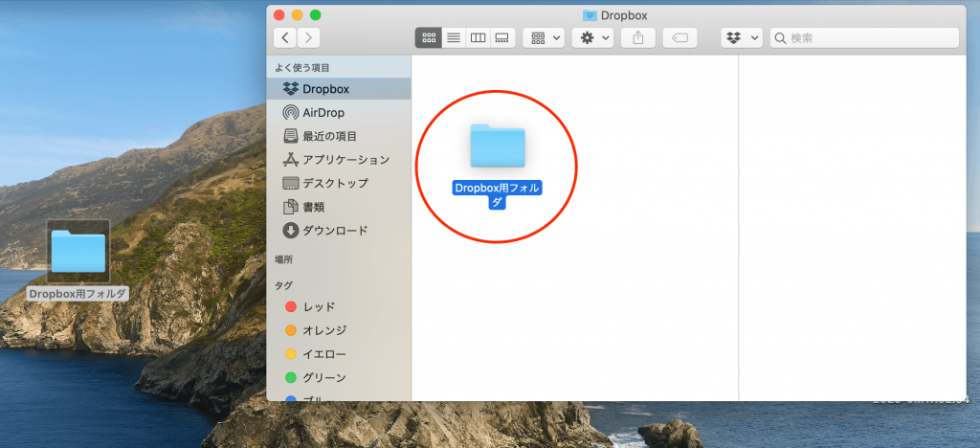
Task: Click the edit tags toolbar button
Action: (x=680, y=38)
